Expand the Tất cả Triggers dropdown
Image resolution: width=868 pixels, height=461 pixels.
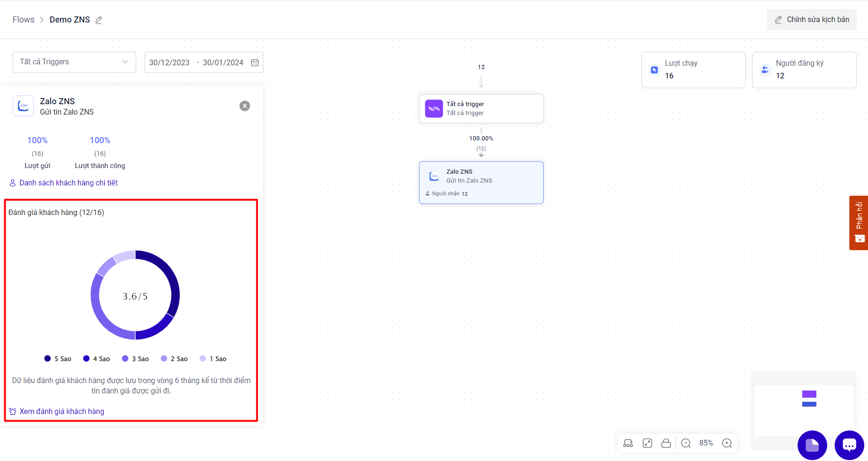pyautogui.click(x=74, y=62)
